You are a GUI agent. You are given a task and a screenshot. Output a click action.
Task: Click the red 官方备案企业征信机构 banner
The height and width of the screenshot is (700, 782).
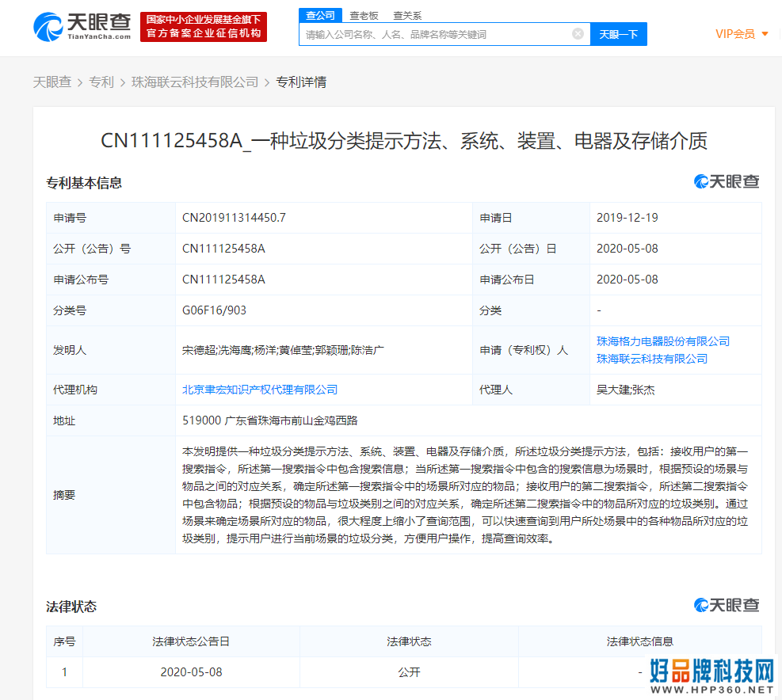tap(204, 27)
